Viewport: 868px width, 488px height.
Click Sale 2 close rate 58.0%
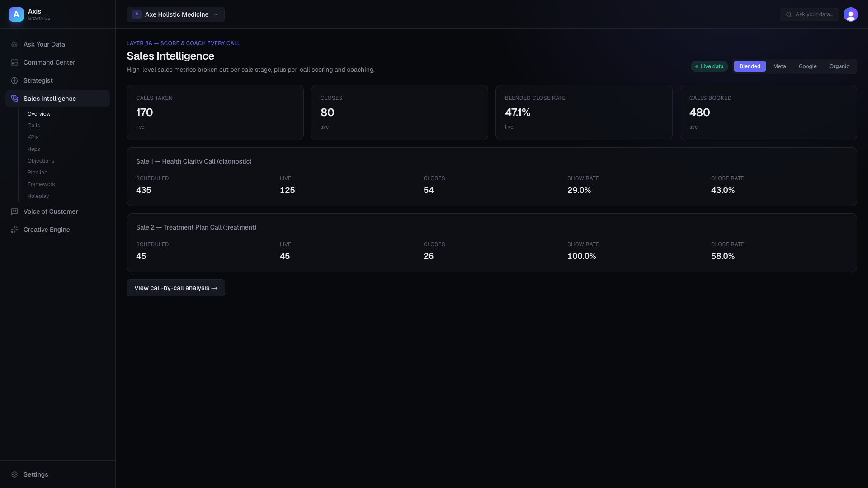click(x=723, y=256)
